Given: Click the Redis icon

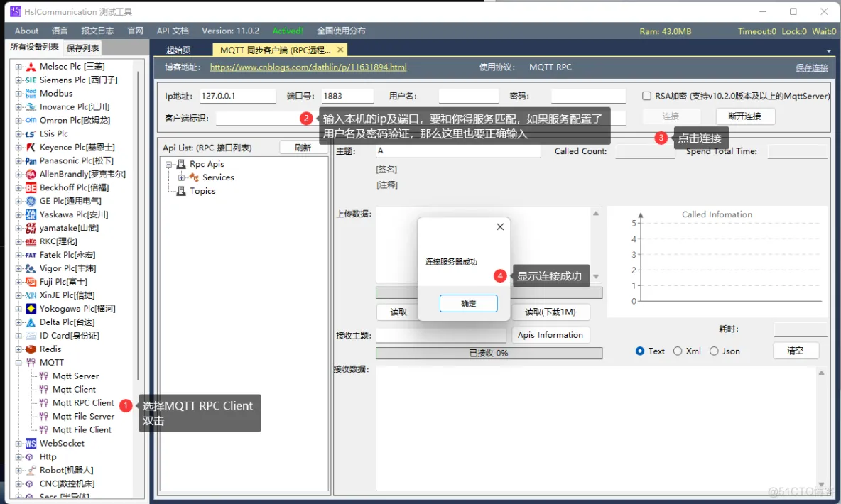Looking at the screenshot, I should [x=31, y=349].
